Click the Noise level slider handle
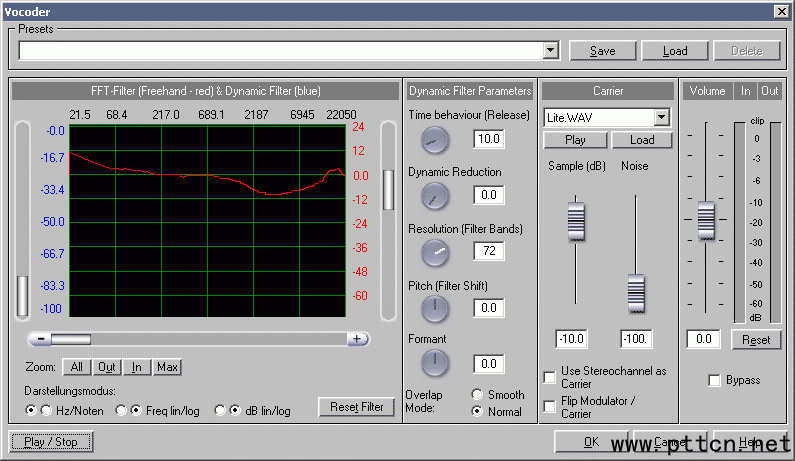Screen dimensions: 795x461 point(636,293)
